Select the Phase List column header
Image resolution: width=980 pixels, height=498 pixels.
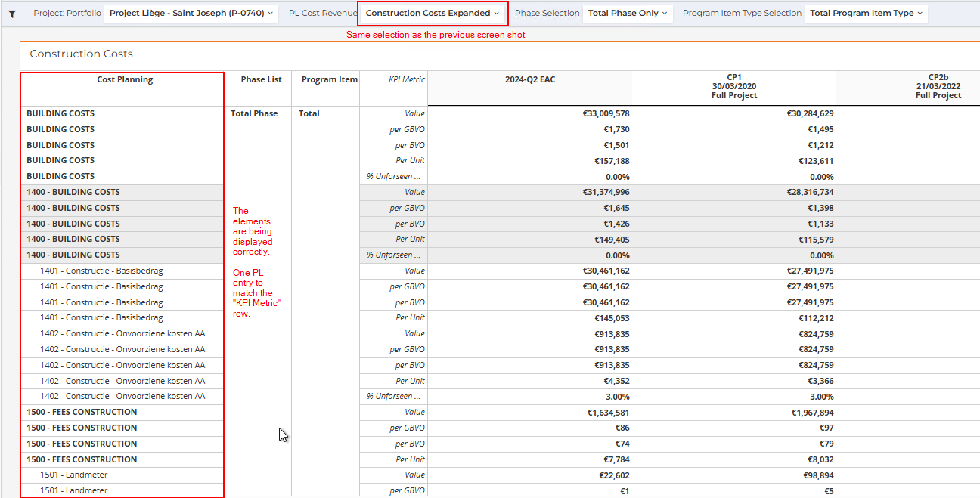(x=262, y=80)
